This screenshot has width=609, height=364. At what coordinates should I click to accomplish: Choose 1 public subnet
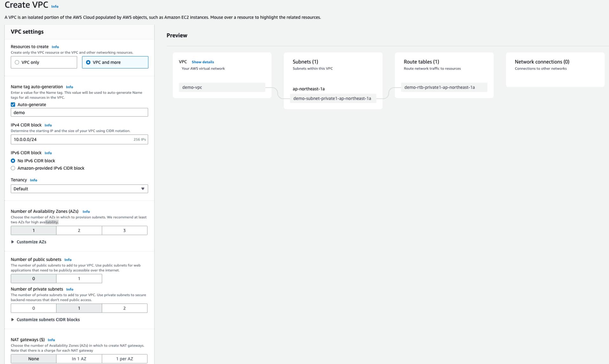click(x=79, y=279)
